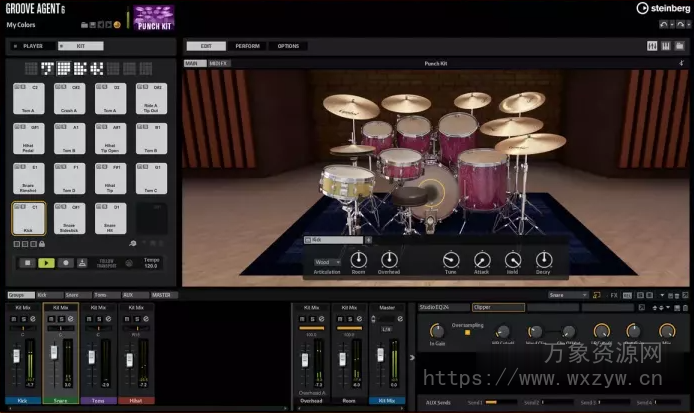Open the AUX mixer tab
The width and height of the screenshot is (694, 413).
point(135,295)
